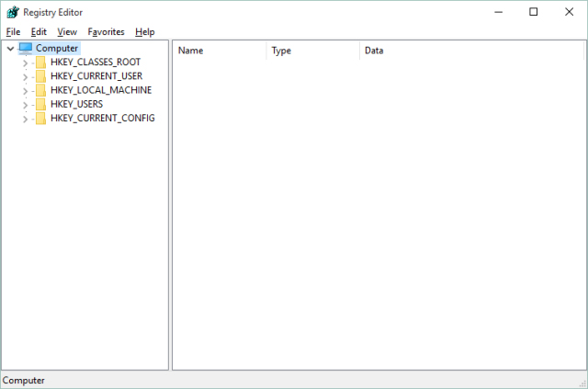
Task: Select HKEY_LOCAL_MACHINE label in tree
Action: [x=101, y=90]
